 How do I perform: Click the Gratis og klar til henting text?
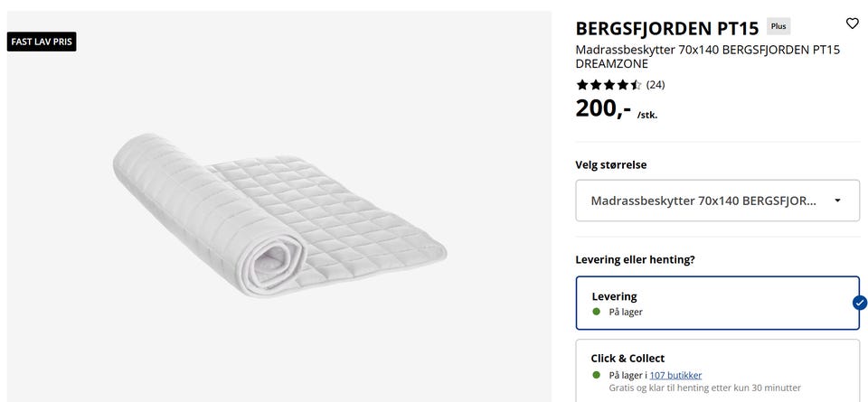tap(704, 388)
